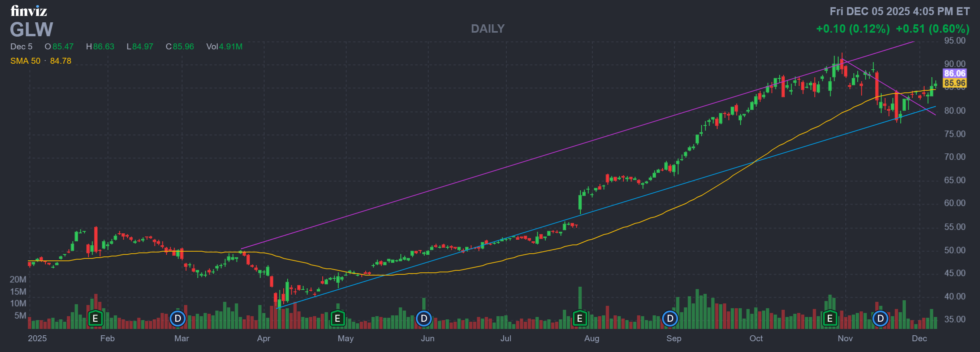Click the purple 86.06 price tag

point(955,73)
